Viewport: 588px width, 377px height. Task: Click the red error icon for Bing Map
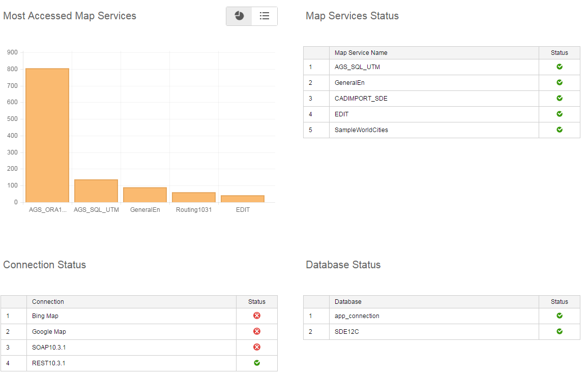(x=257, y=316)
